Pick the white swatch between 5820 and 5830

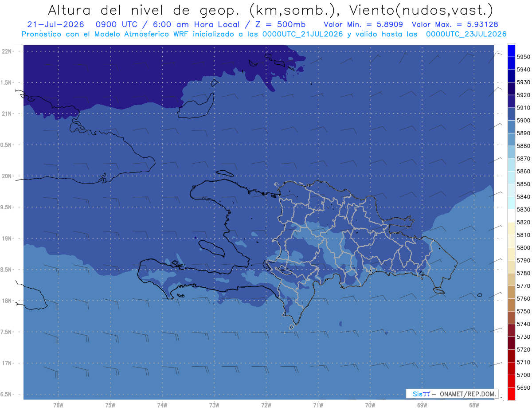(511, 216)
